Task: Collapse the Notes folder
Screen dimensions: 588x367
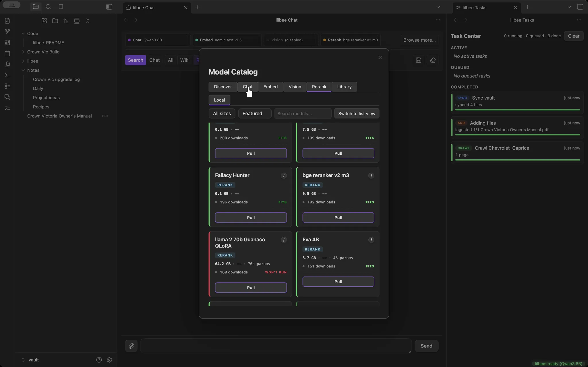Action: click(x=23, y=70)
